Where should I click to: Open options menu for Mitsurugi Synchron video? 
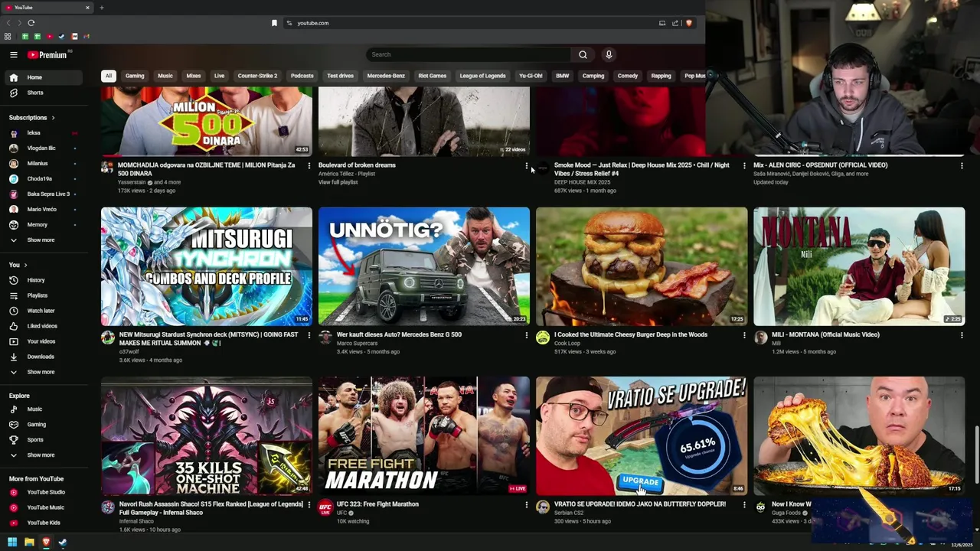[309, 335]
